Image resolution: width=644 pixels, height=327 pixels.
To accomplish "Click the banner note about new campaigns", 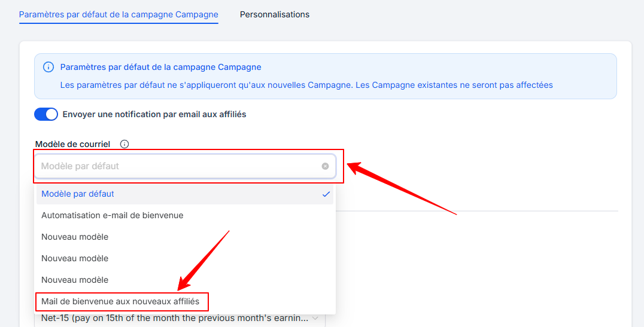I will pyautogui.click(x=306, y=85).
